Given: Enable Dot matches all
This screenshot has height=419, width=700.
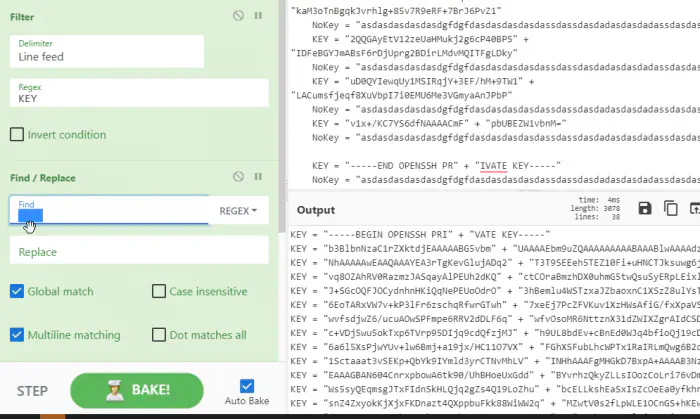Looking at the screenshot, I should coord(159,335).
